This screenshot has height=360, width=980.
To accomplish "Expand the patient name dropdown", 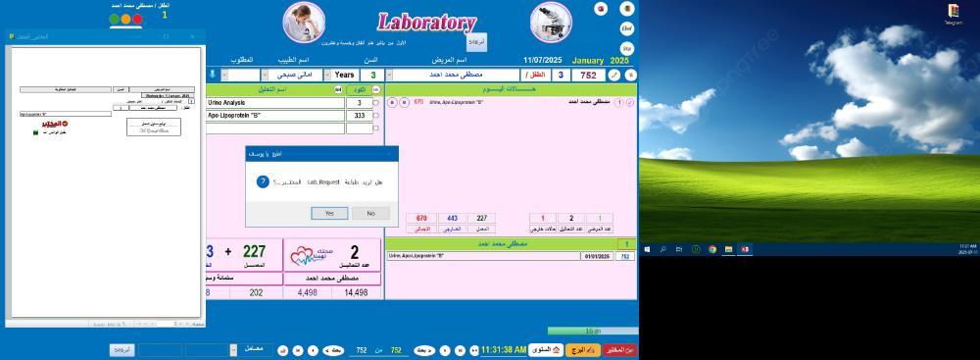I will click(389, 76).
